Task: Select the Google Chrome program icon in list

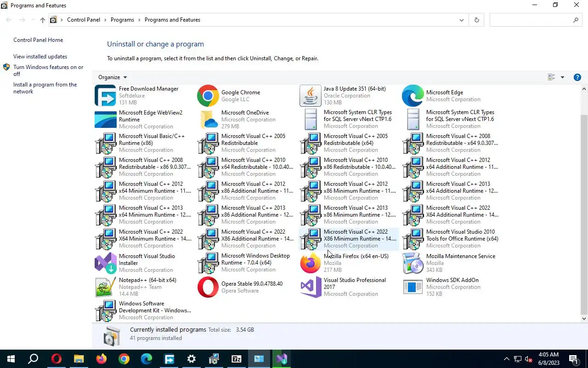Action: coord(208,96)
